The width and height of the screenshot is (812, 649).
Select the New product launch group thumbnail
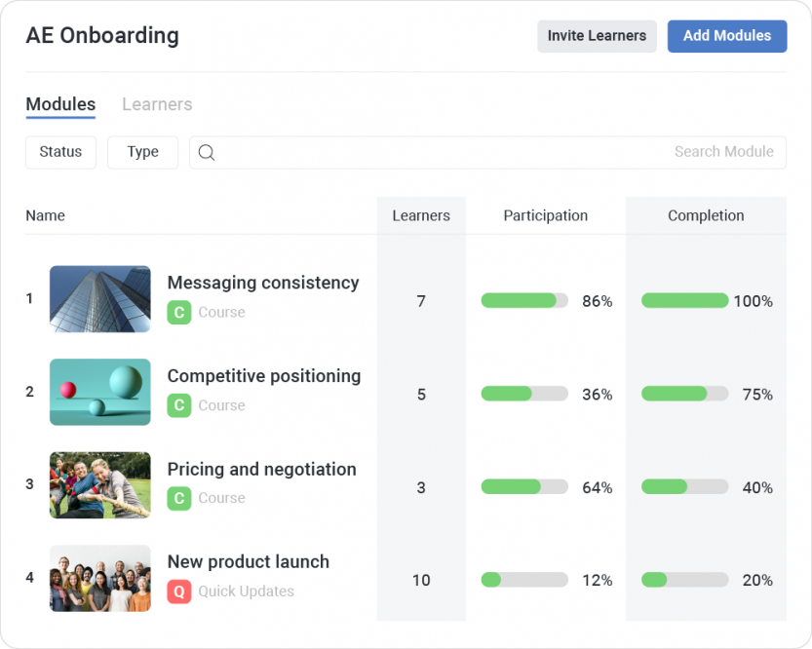coord(100,578)
